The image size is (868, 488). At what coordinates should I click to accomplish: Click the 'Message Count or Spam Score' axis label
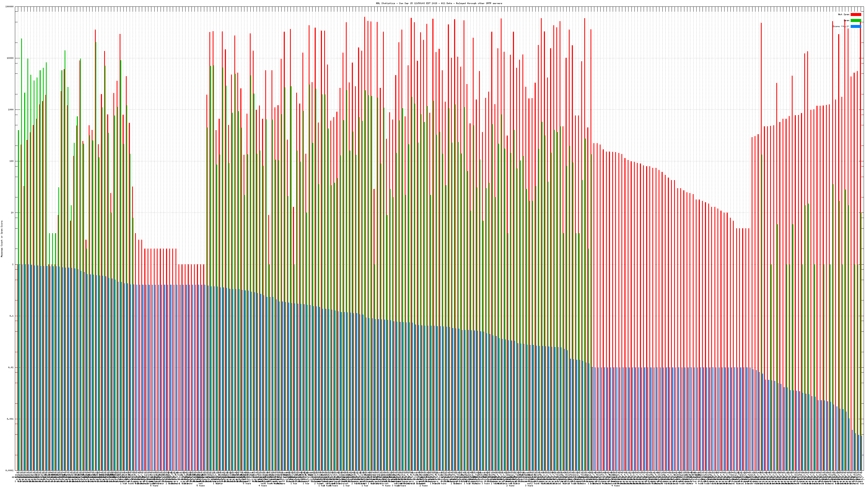coord(2,239)
